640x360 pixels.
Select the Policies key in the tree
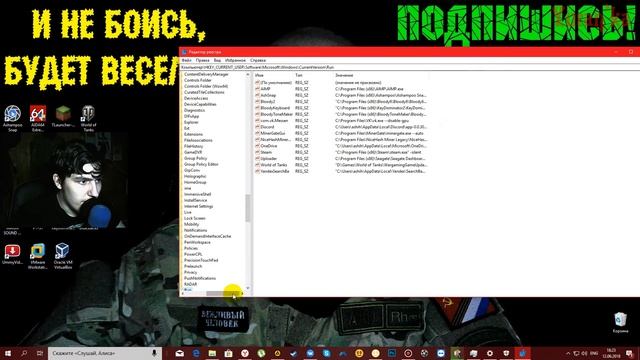191,248
